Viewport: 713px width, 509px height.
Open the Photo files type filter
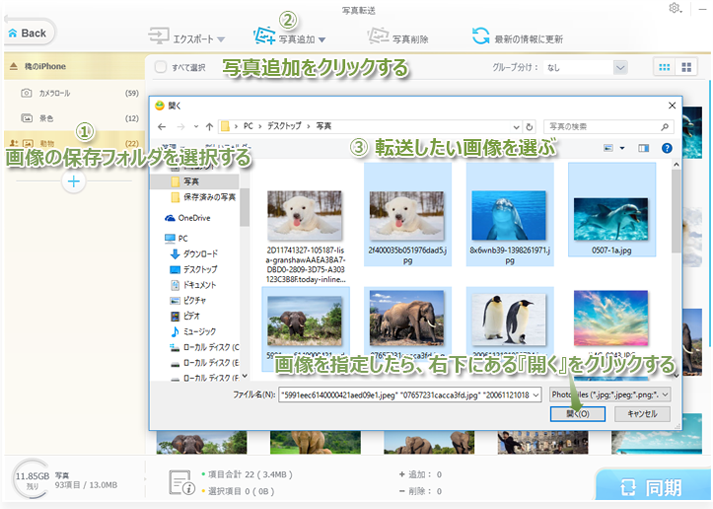[x=610, y=395]
